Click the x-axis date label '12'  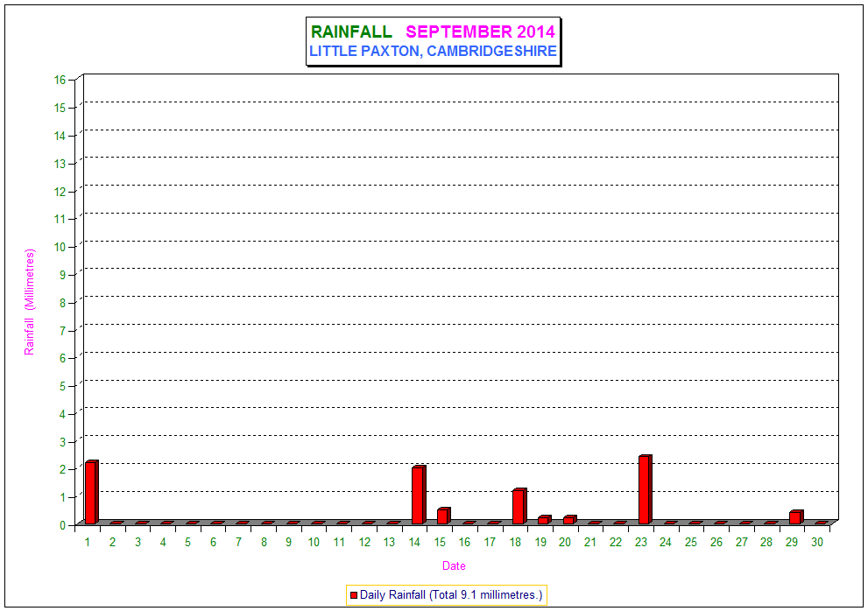pyautogui.click(x=364, y=543)
